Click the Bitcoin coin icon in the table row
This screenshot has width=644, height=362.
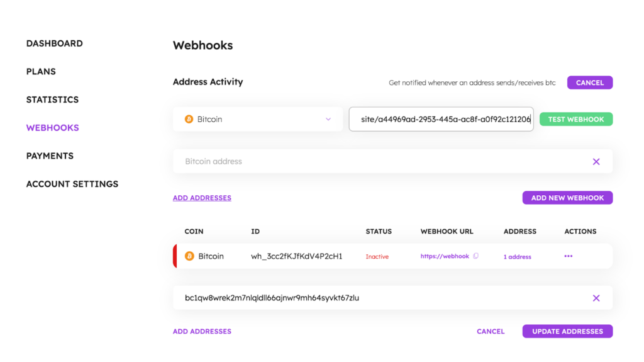189,256
